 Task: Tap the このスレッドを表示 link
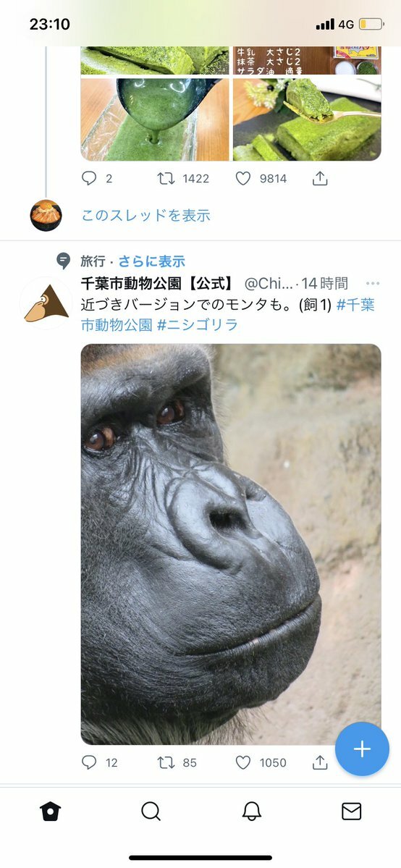click(146, 215)
